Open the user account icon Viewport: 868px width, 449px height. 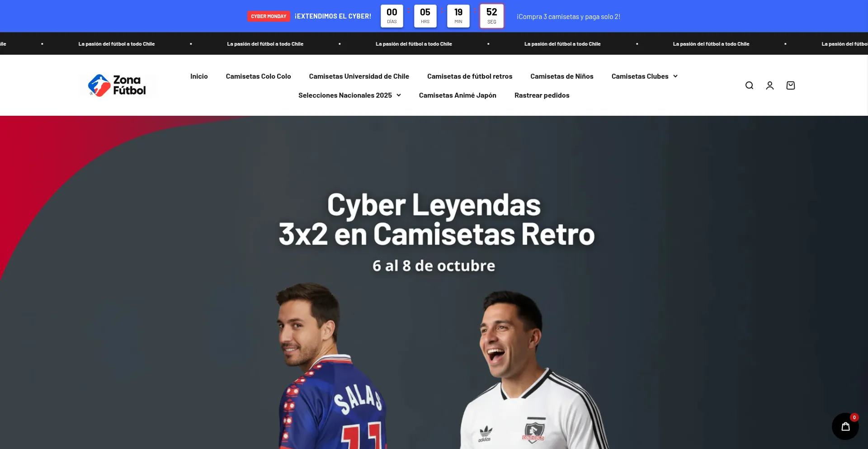point(770,85)
